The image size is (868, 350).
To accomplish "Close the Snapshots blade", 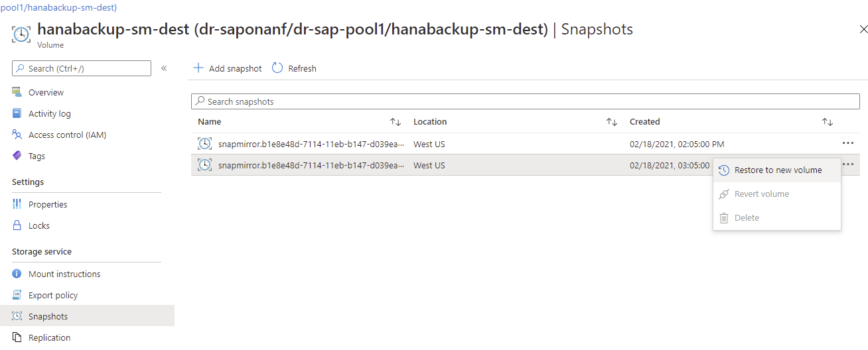I will [863, 30].
